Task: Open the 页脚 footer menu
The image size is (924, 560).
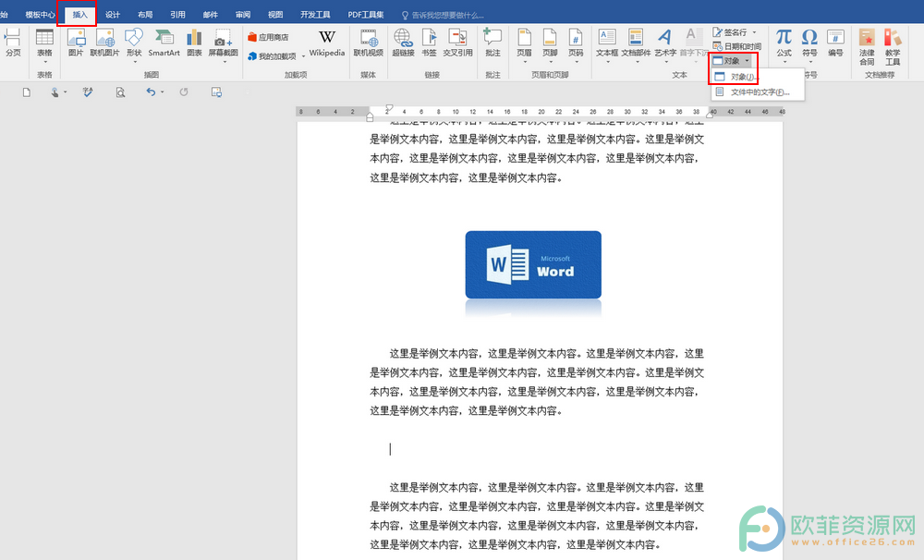Action: [550, 44]
